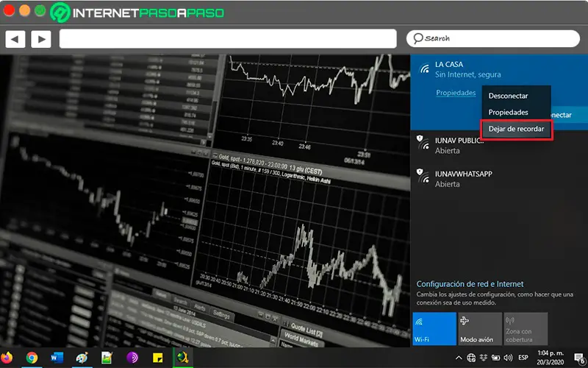Show hidden system tray icons chevron
This screenshot has width=588, height=368.
tap(459, 358)
